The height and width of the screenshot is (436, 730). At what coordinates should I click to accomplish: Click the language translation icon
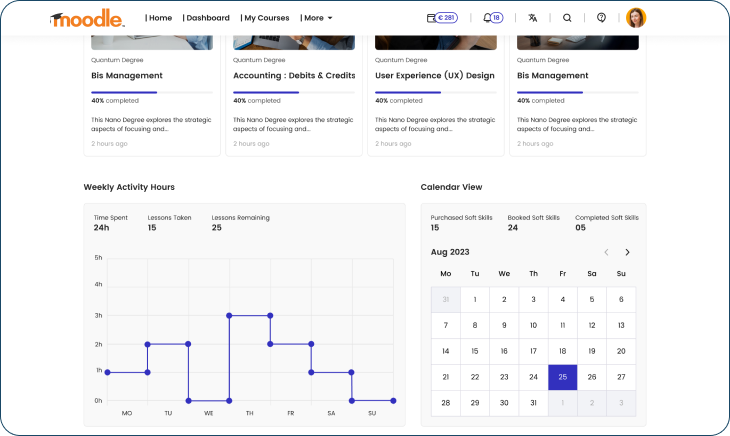click(x=532, y=18)
